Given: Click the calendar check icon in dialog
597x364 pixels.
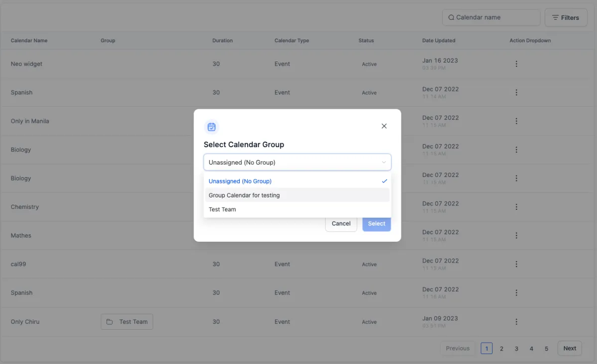Looking at the screenshot, I should coord(211,127).
